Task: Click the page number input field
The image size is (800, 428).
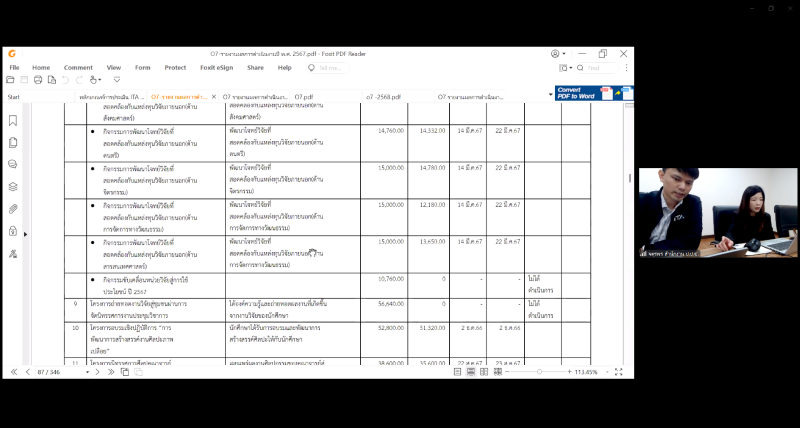Action: (x=51, y=371)
